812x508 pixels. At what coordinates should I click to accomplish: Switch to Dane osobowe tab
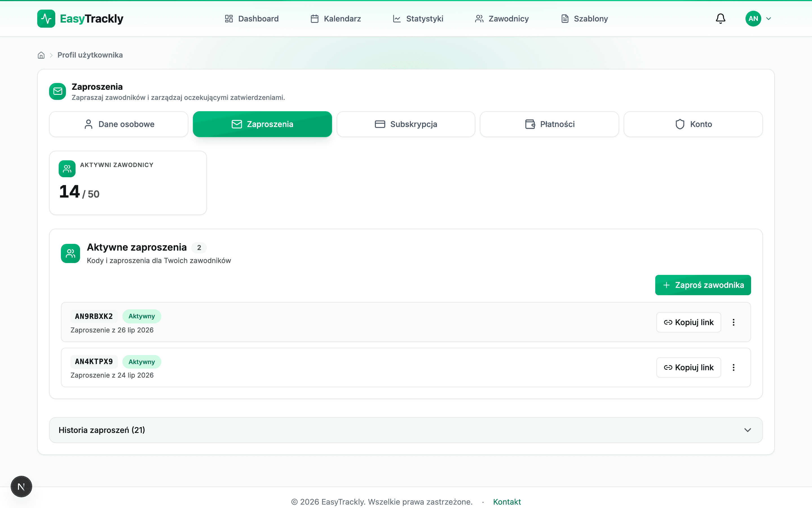pyautogui.click(x=119, y=124)
